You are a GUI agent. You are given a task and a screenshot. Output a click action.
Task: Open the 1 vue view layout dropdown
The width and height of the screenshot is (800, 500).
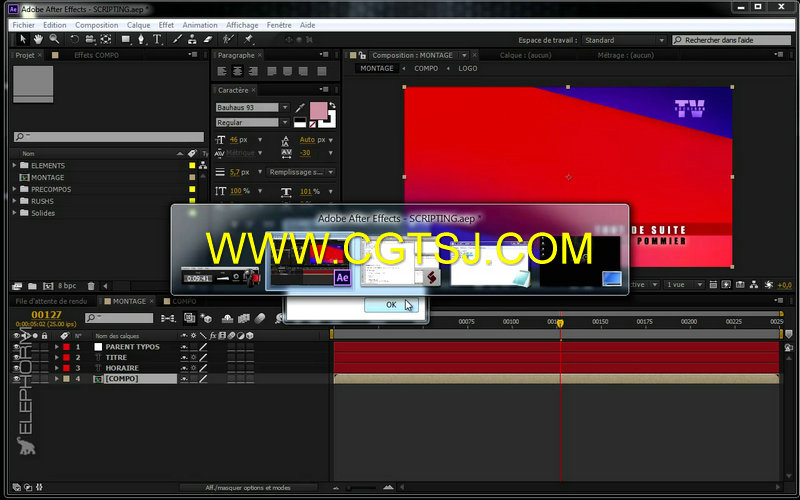point(685,285)
